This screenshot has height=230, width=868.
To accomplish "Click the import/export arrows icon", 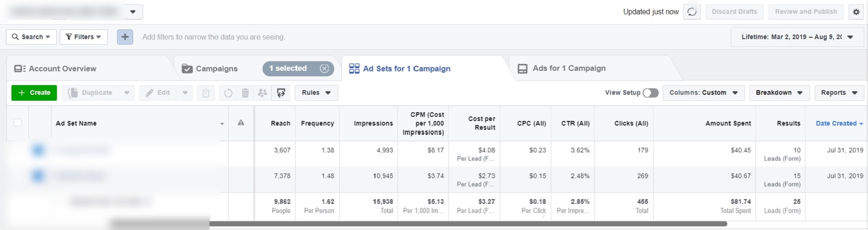I will (x=281, y=93).
